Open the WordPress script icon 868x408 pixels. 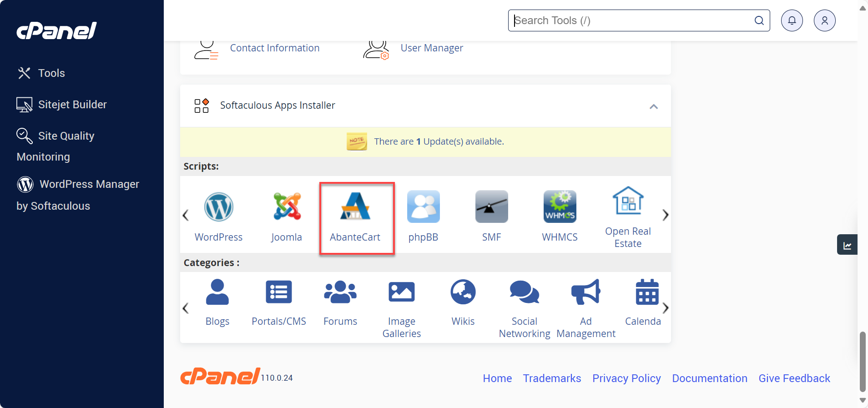pos(218,207)
